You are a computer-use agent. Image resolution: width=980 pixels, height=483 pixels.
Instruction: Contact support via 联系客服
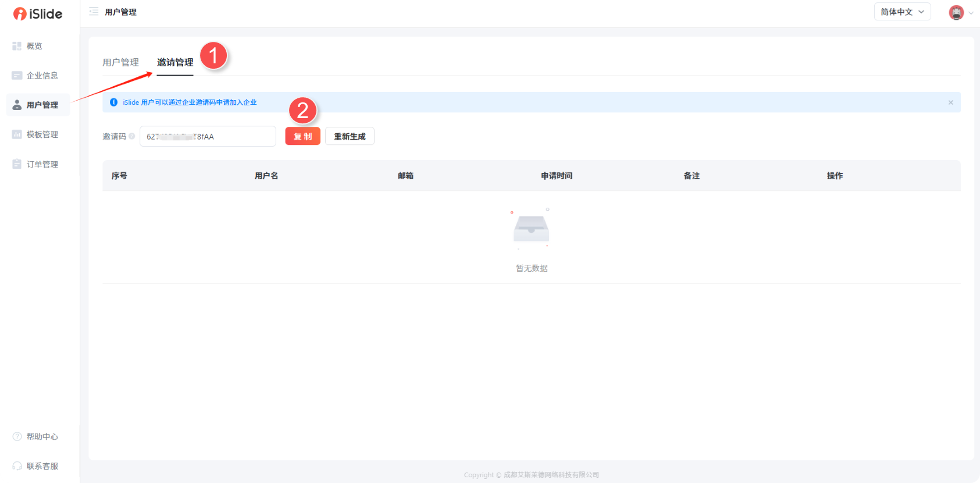point(41,466)
